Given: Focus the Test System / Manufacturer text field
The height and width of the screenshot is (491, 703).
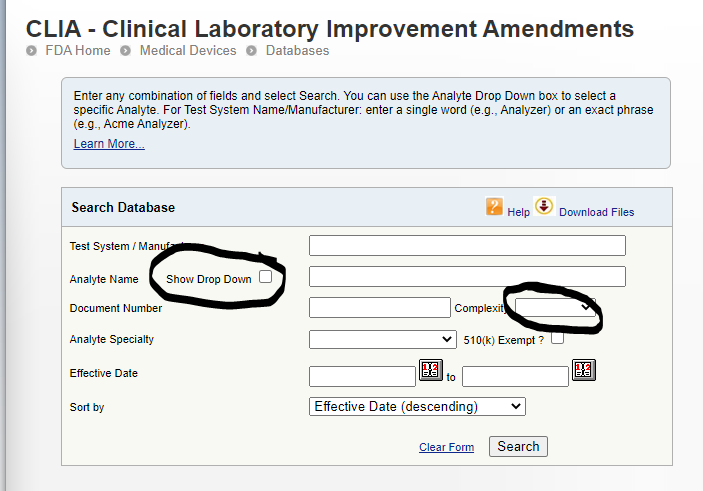Looking at the screenshot, I should pos(467,246).
